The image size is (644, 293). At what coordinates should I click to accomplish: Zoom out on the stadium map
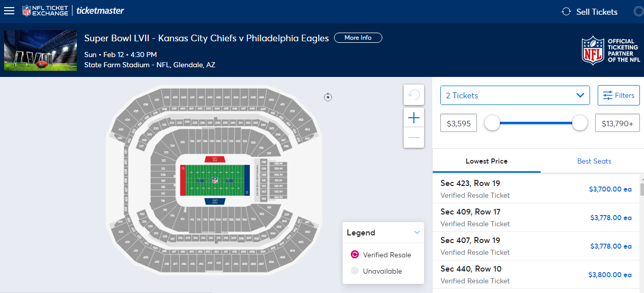414,138
